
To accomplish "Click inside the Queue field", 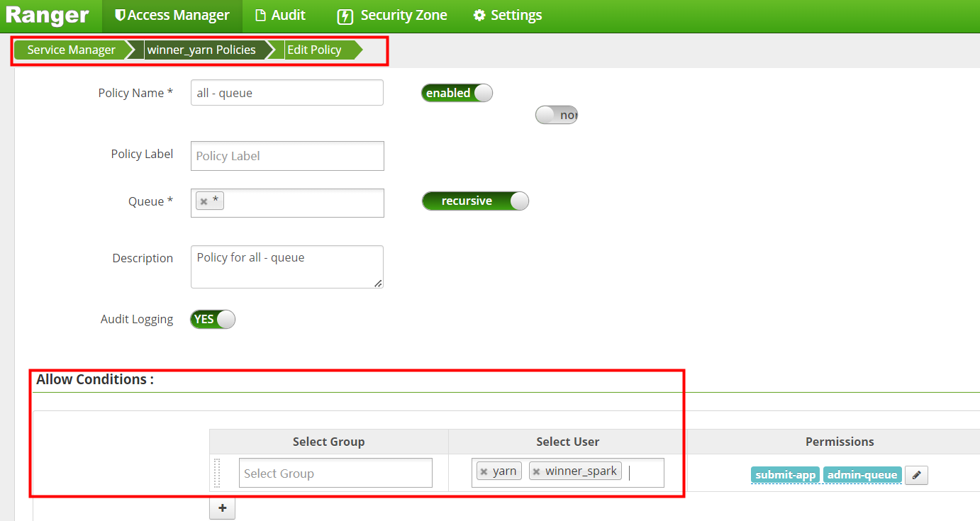I will (x=287, y=203).
